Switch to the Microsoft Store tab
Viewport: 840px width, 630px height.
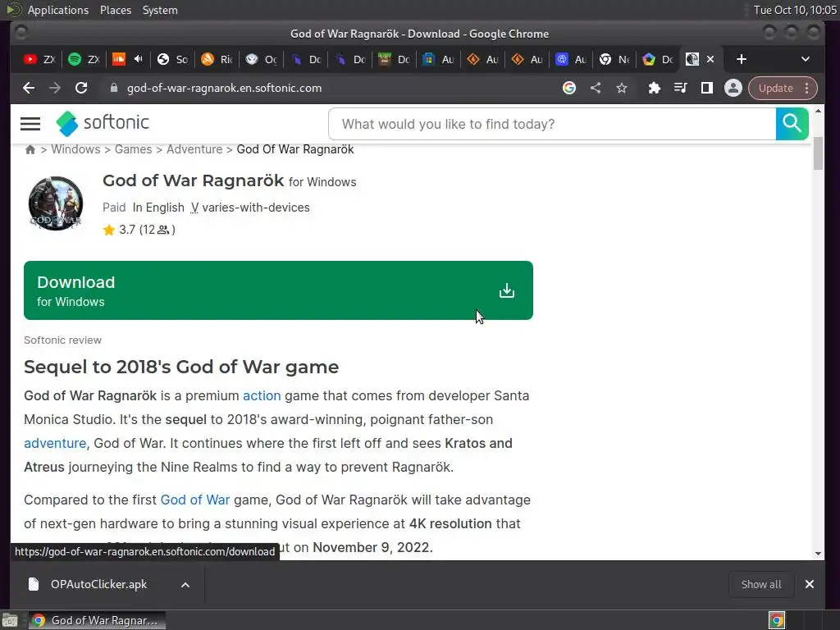[x=438, y=59]
